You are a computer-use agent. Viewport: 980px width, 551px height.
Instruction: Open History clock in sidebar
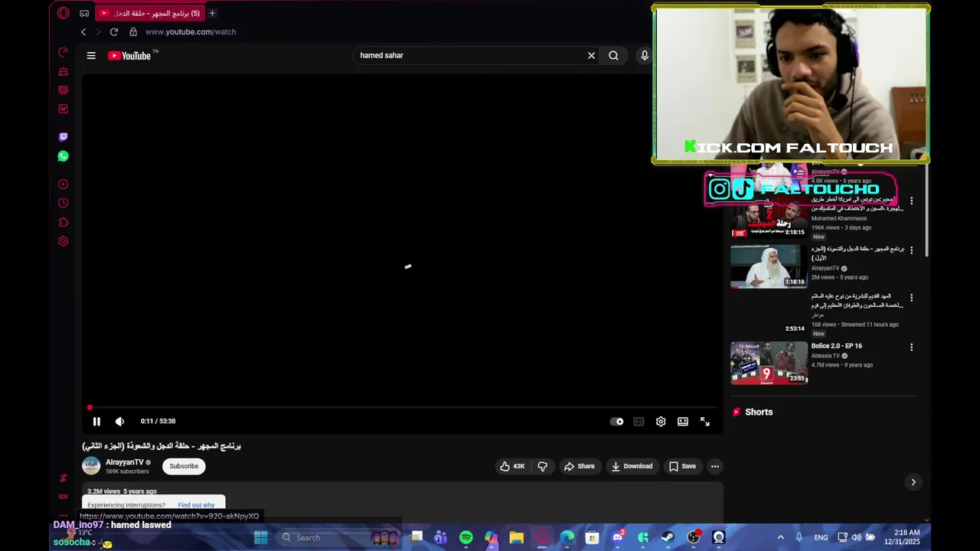(64, 203)
